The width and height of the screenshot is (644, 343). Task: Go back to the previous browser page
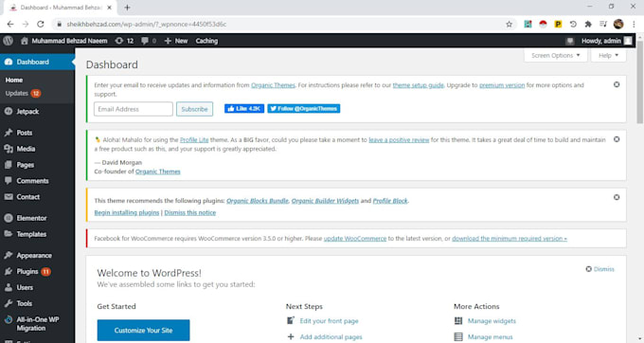(10, 25)
